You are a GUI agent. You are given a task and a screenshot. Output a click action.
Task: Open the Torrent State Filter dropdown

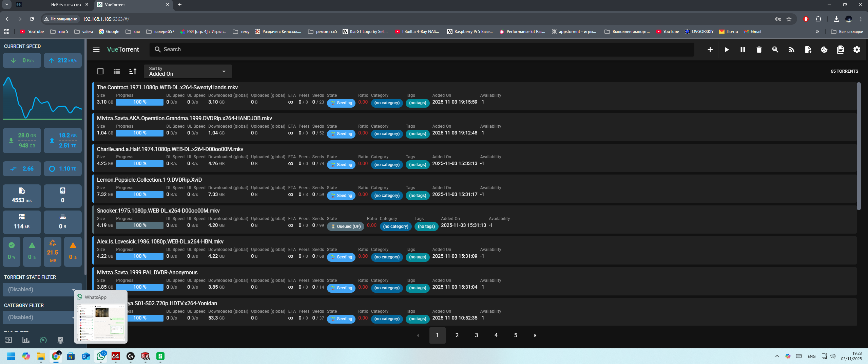click(41, 290)
